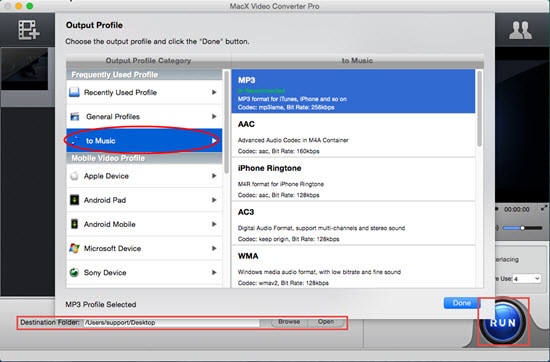Click the green zoom window button

click(29, 6)
